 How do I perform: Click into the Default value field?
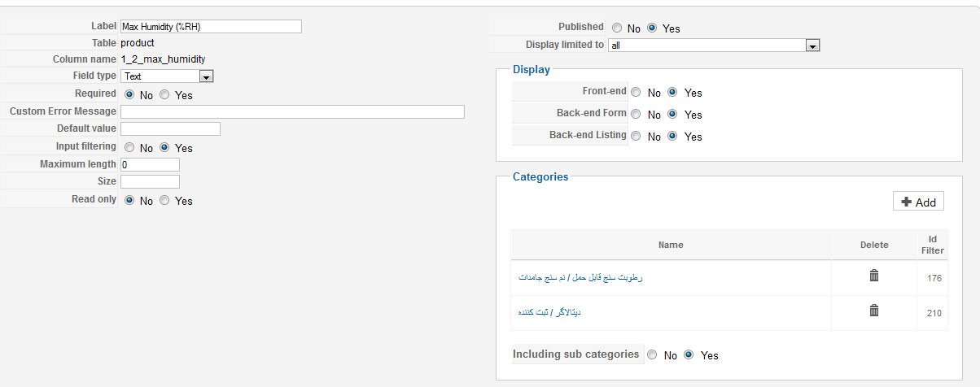(x=170, y=129)
